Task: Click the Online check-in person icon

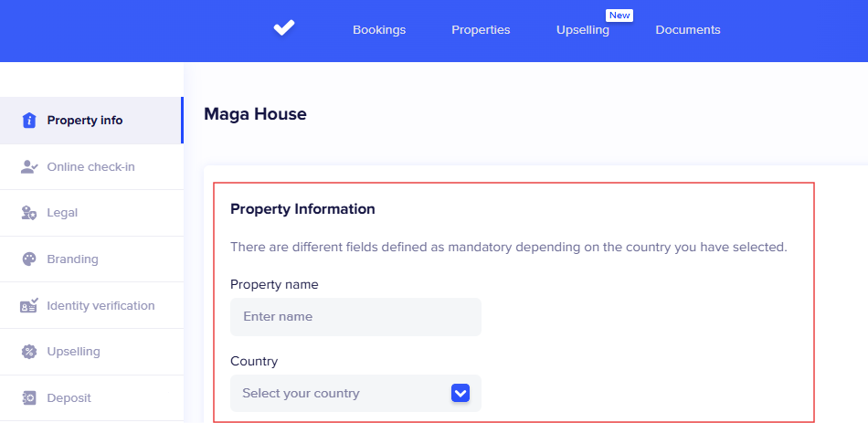Action: (28, 167)
